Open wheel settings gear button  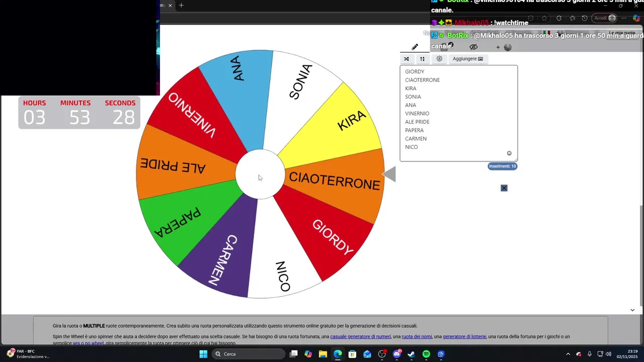[x=439, y=59]
